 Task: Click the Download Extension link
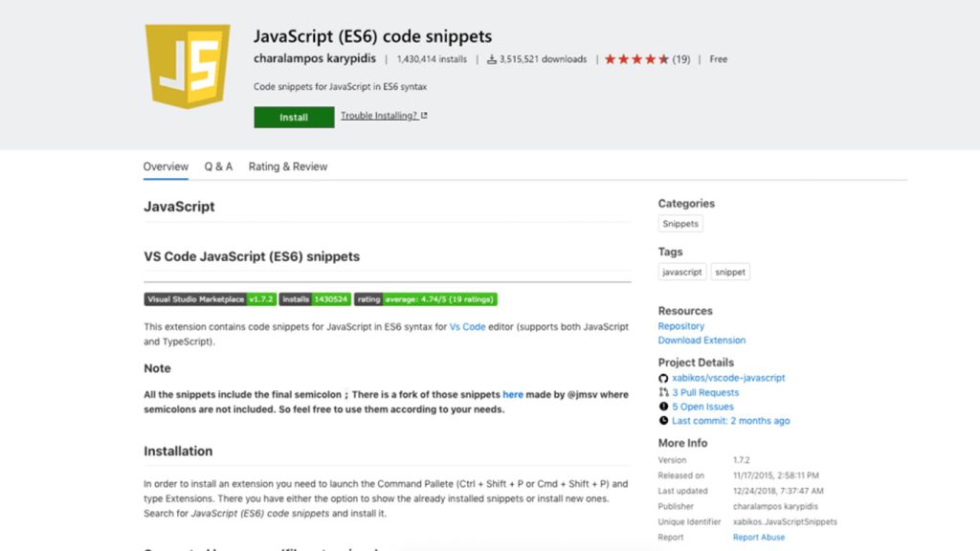tap(702, 341)
